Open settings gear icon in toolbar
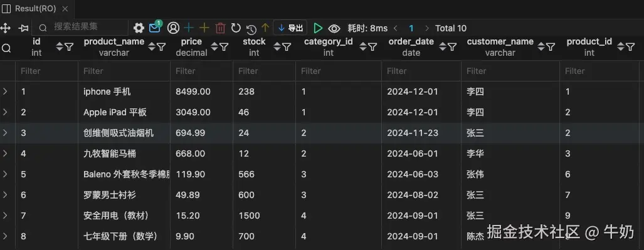 [139, 28]
